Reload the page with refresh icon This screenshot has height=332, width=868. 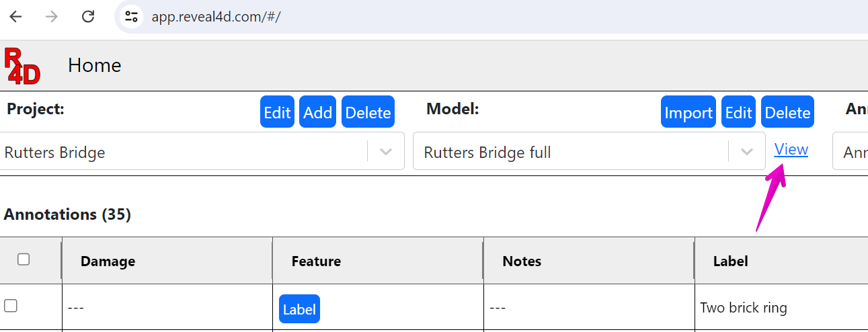[88, 17]
